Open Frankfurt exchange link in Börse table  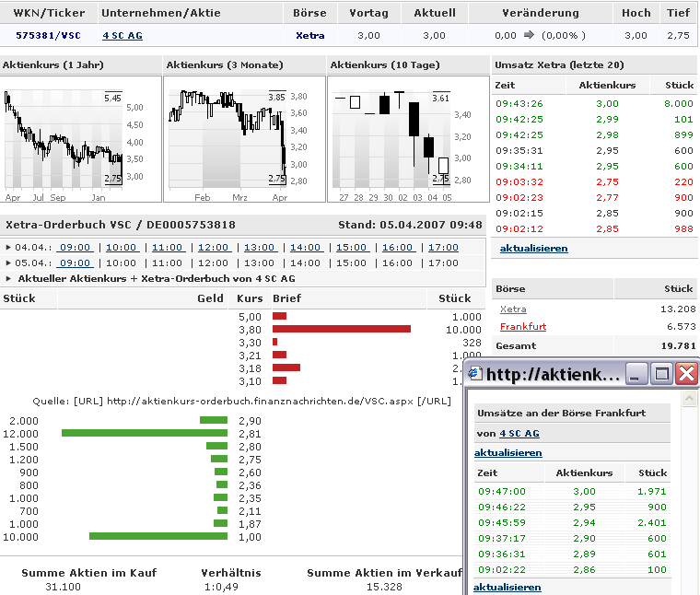pyautogui.click(x=522, y=327)
